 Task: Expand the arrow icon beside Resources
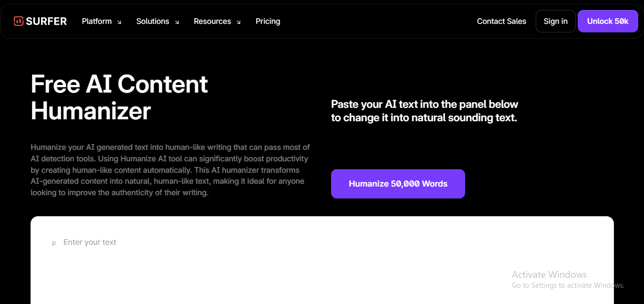pos(239,22)
